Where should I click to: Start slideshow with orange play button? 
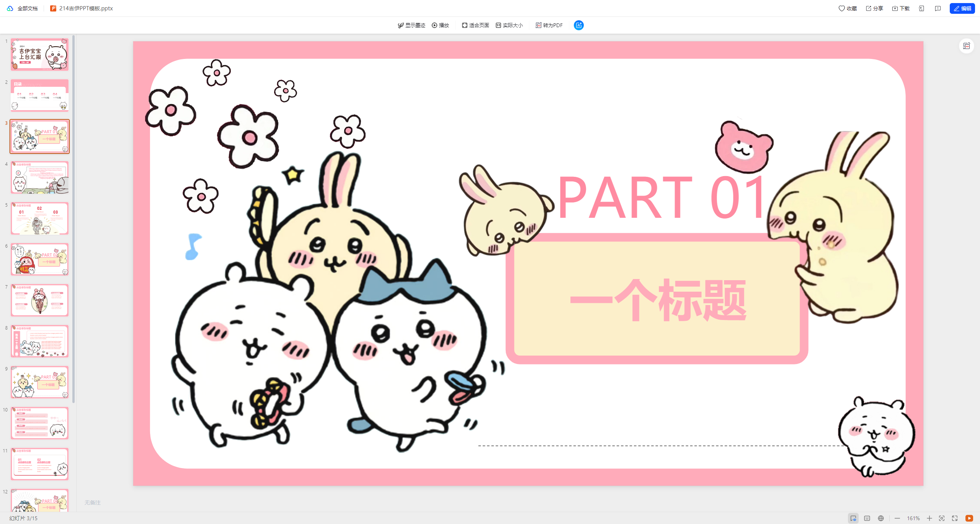(969, 518)
